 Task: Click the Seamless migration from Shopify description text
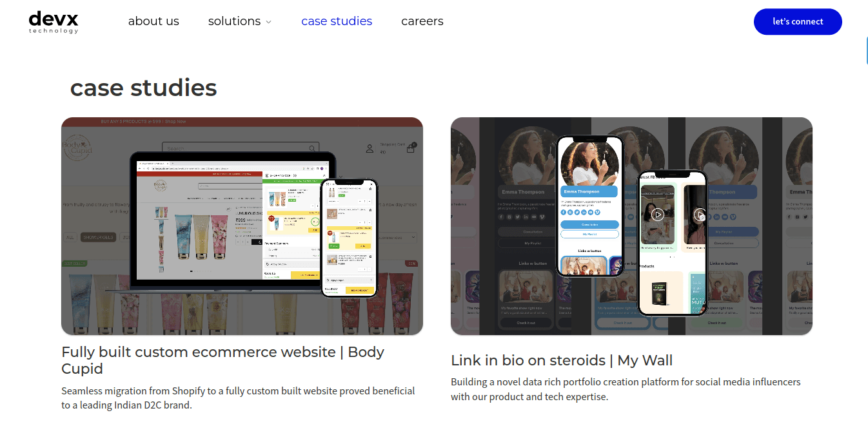[x=238, y=398]
